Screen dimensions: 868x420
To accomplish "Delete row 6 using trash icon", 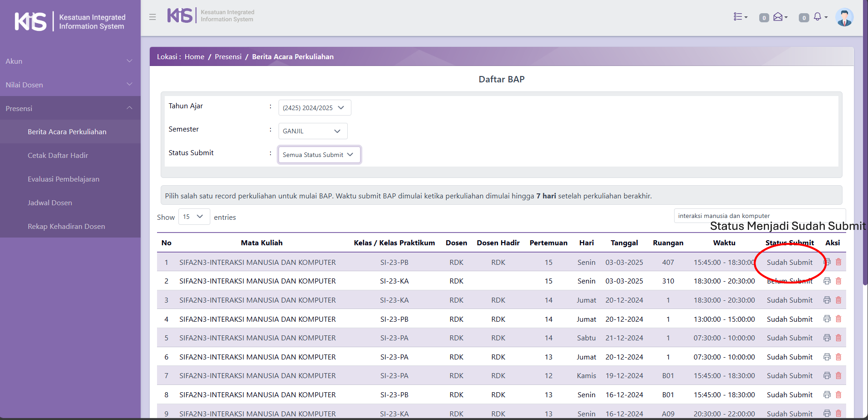I will [x=838, y=357].
